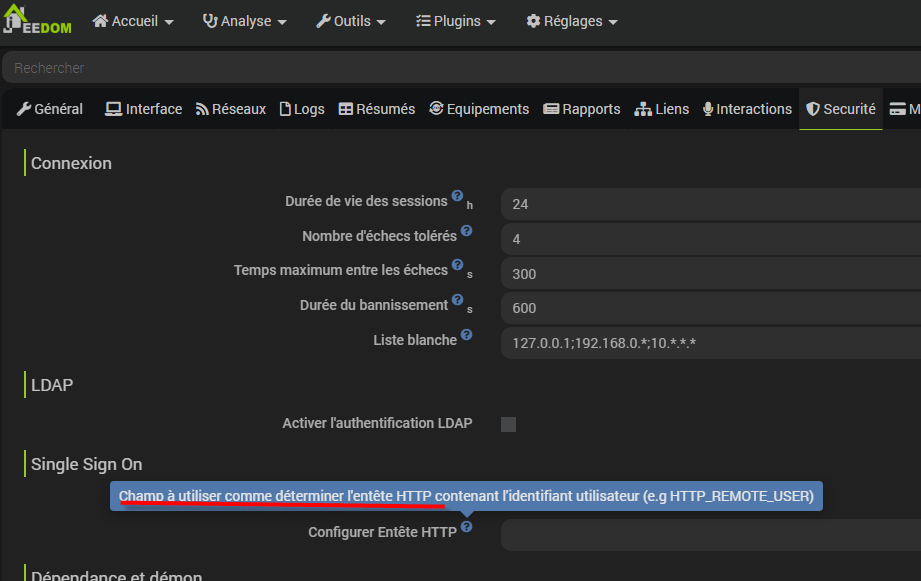Image resolution: width=921 pixels, height=581 pixels.
Task: Click help icon for Durée du bannissement
Action: pyautogui.click(x=458, y=300)
